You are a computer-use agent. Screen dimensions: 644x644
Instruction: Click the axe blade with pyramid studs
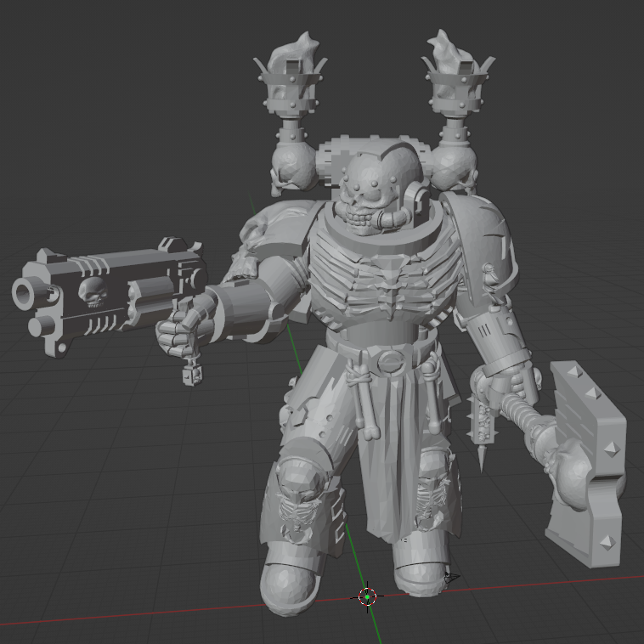coord(587,464)
